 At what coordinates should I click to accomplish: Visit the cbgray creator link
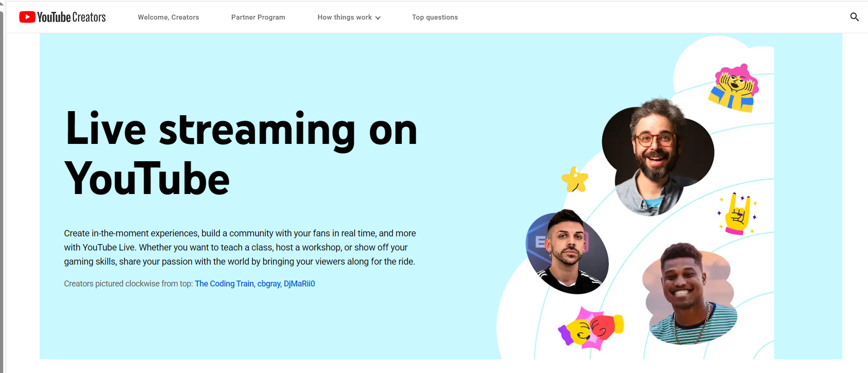(x=269, y=284)
